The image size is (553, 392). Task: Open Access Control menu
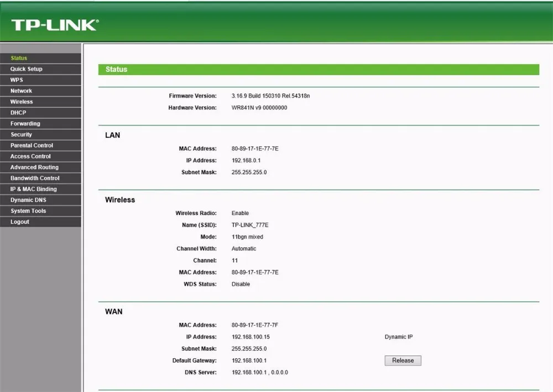click(40, 156)
